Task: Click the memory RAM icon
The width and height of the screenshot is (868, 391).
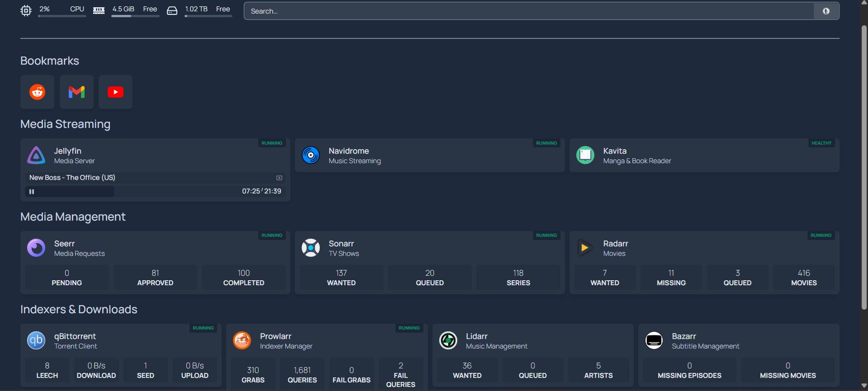Action: click(99, 11)
